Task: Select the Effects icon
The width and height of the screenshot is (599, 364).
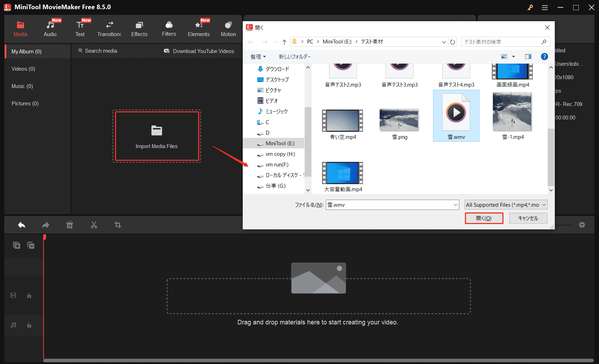Action: pos(139,28)
